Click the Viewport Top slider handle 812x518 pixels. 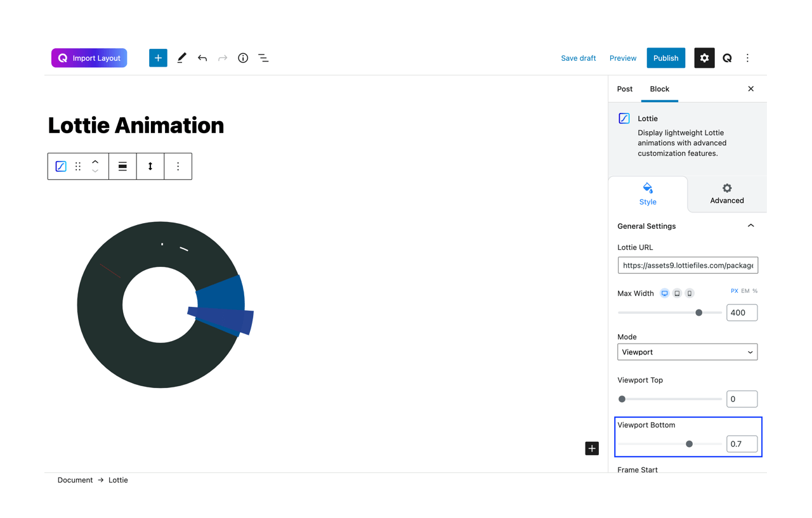(x=622, y=399)
